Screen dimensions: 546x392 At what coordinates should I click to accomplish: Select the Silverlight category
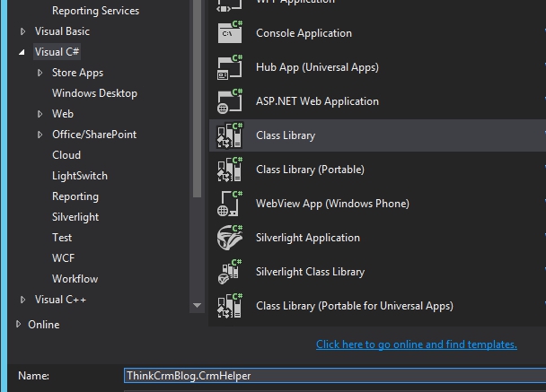pos(75,217)
